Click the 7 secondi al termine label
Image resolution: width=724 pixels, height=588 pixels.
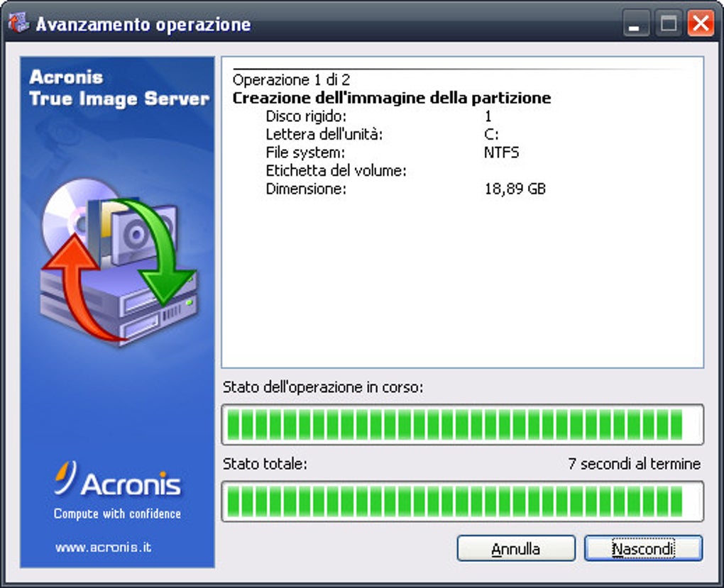pos(635,463)
